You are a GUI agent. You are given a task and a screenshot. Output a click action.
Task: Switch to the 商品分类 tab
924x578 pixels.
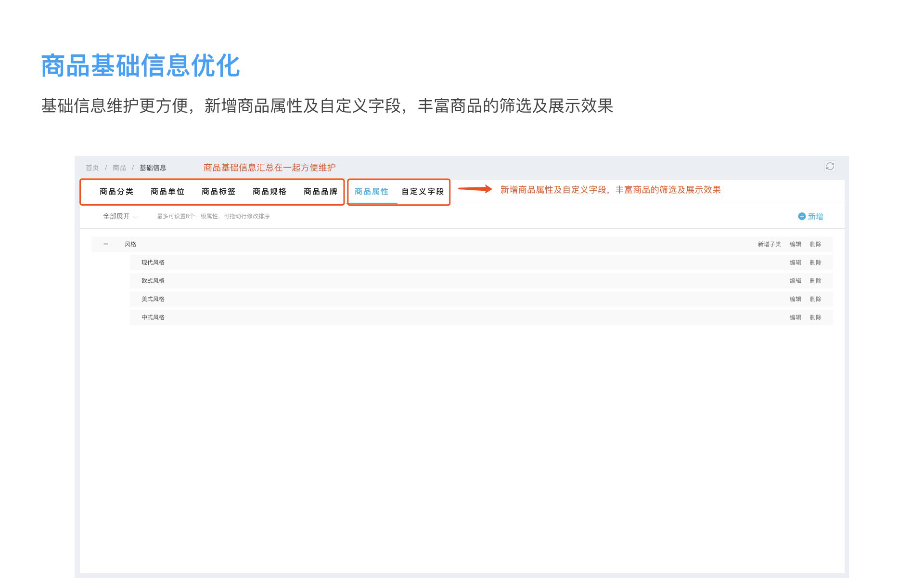(116, 192)
